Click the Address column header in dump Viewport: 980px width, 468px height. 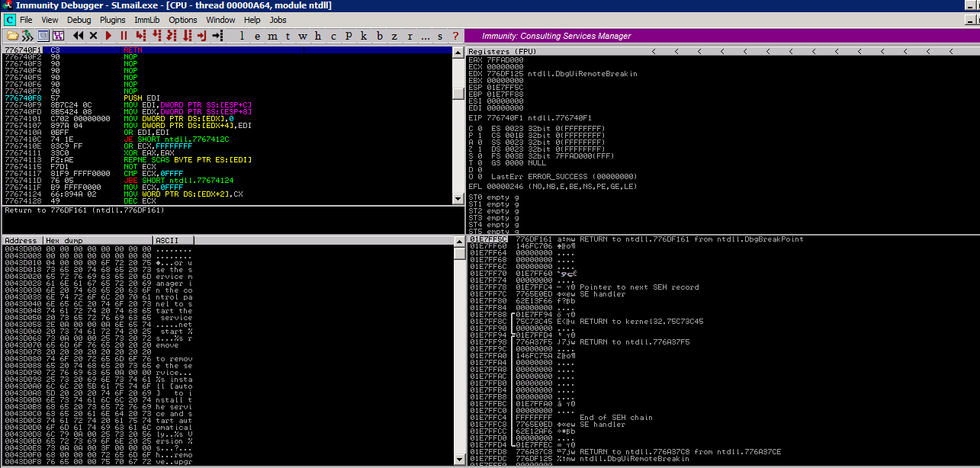tap(23, 240)
